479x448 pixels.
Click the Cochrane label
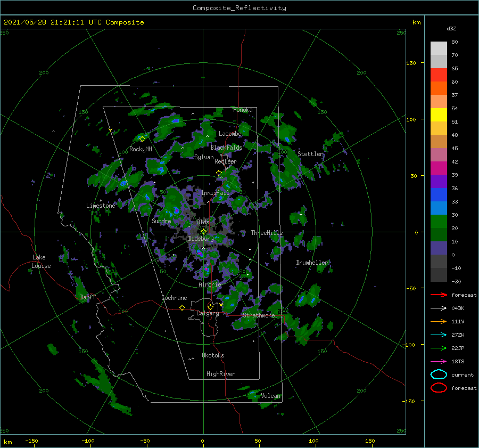(x=174, y=298)
